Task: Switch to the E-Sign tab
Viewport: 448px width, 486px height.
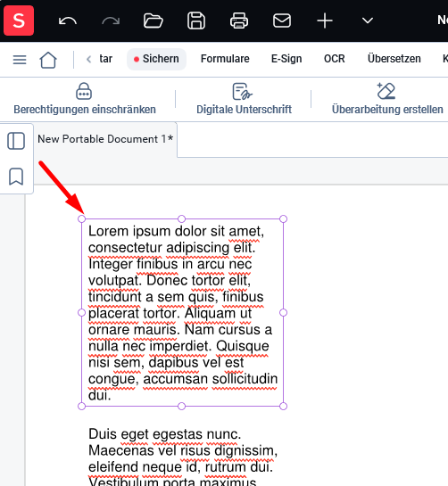Action: click(x=286, y=59)
